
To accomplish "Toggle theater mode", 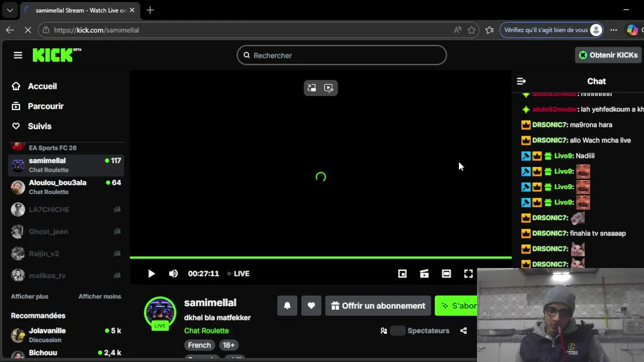I will (446, 274).
